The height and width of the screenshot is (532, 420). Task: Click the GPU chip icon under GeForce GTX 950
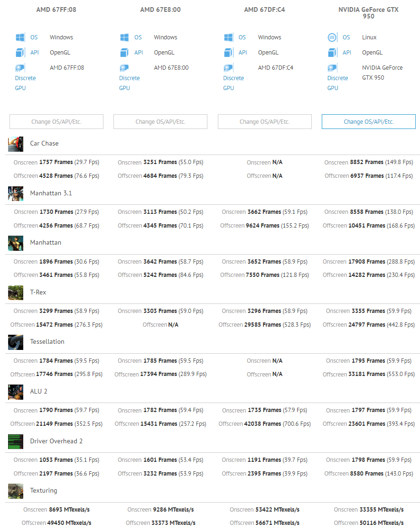tap(332, 68)
